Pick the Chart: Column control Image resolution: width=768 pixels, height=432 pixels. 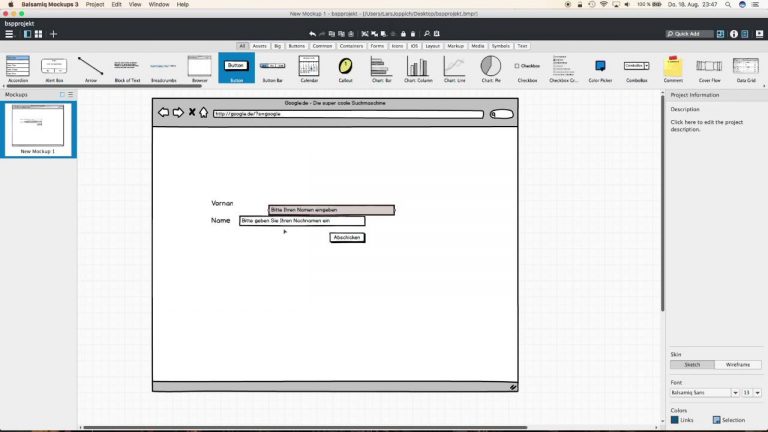click(418, 69)
